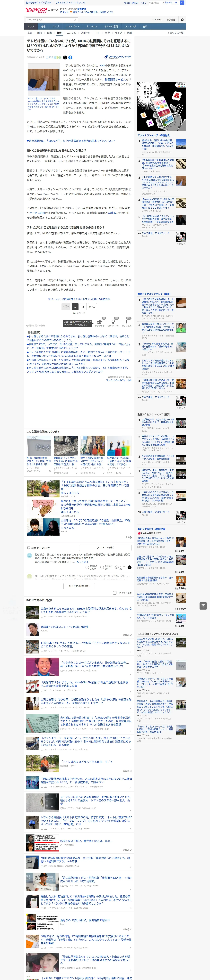Open comments via the 236 comment count icon

(50, 57)
